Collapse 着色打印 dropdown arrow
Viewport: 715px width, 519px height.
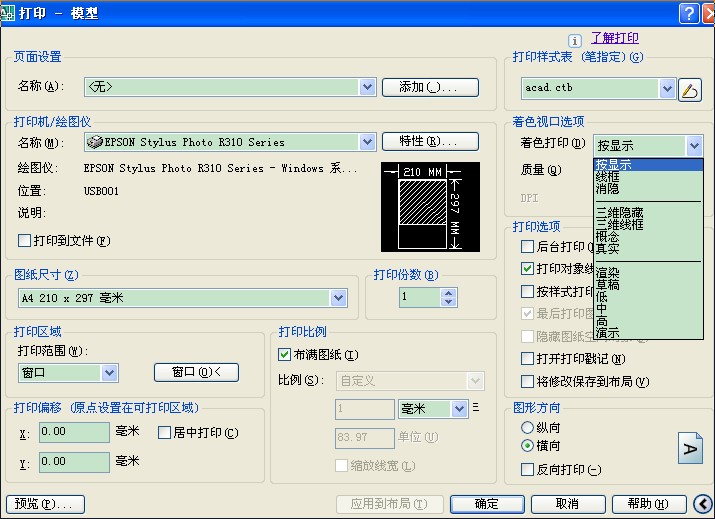[694, 146]
